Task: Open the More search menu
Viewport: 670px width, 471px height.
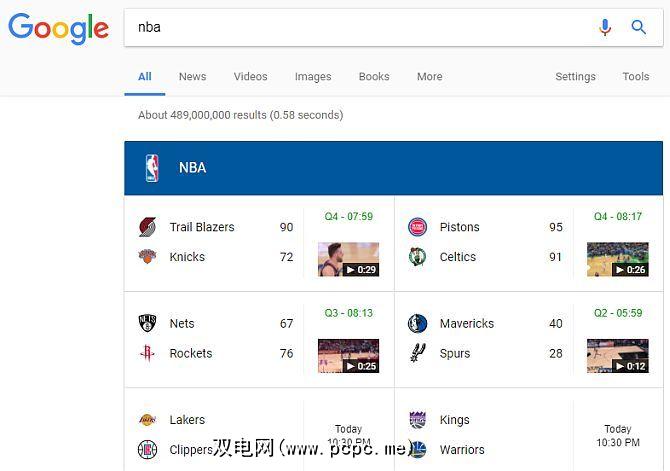Action: pyautogui.click(x=429, y=77)
